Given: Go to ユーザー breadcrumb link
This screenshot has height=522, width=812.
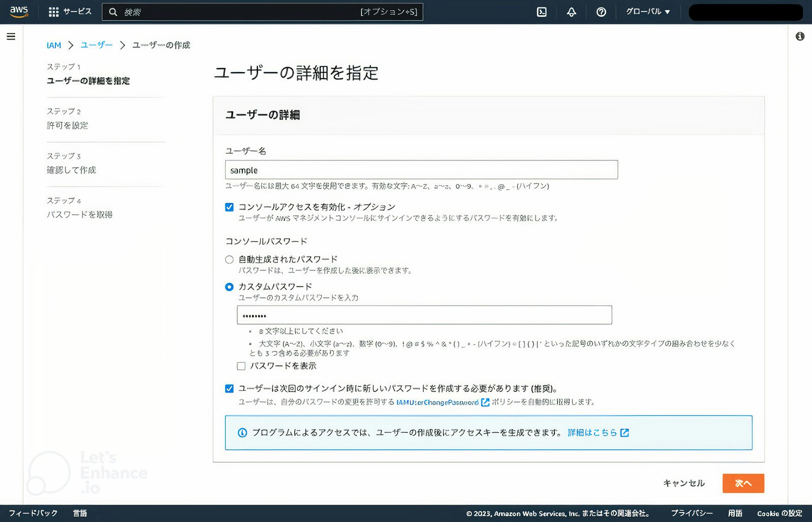Looking at the screenshot, I should point(97,45).
